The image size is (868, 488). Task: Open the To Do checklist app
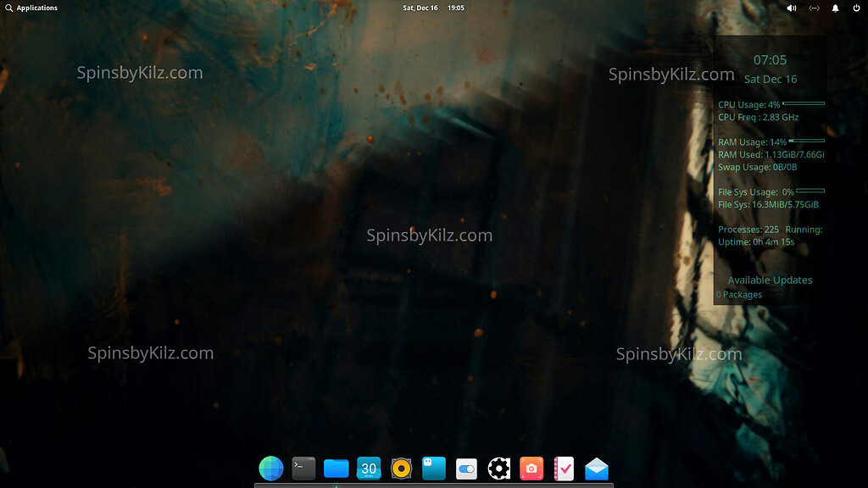pyautogui.click(x=564, y=468)
